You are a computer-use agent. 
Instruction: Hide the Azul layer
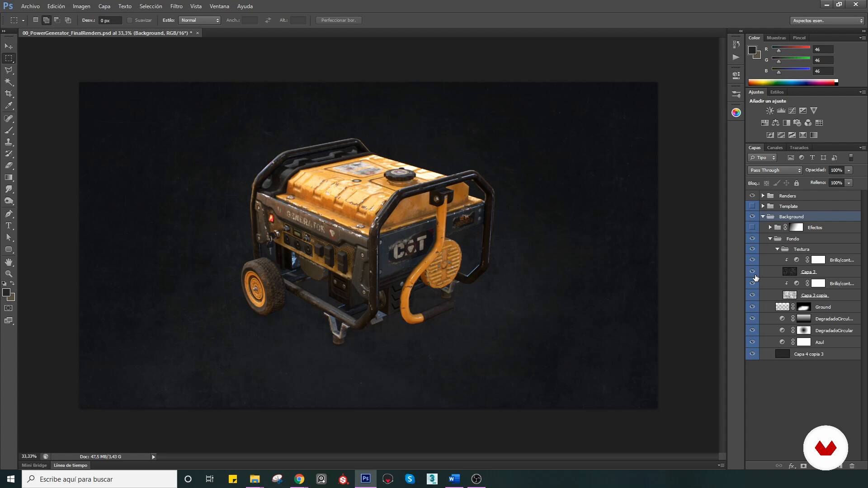(x=752, y=342)
